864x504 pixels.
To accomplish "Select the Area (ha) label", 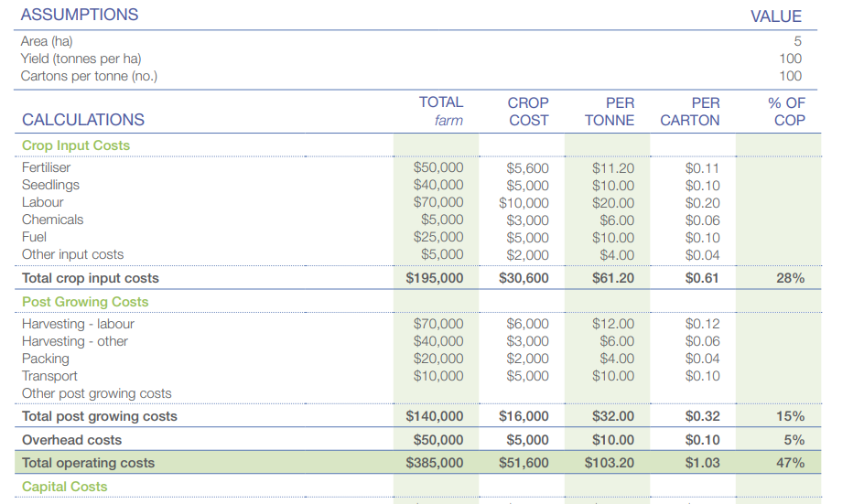I will [x=47, y=41].
